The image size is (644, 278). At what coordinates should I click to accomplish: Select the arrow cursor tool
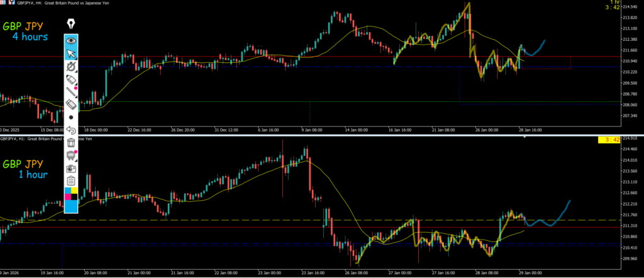[71, 53]
